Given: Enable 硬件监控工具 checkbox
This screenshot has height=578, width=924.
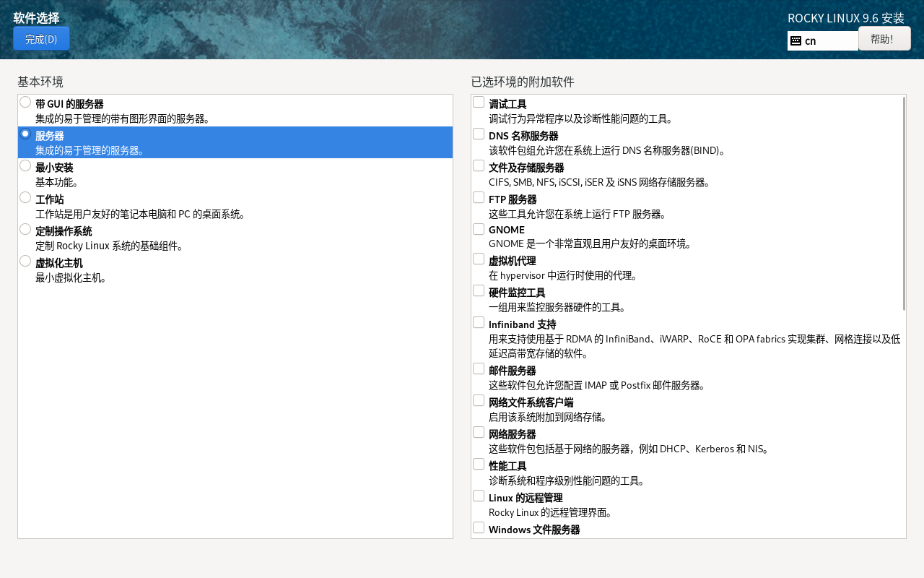Looking at the screenshot, I should [x=479, y=291].
